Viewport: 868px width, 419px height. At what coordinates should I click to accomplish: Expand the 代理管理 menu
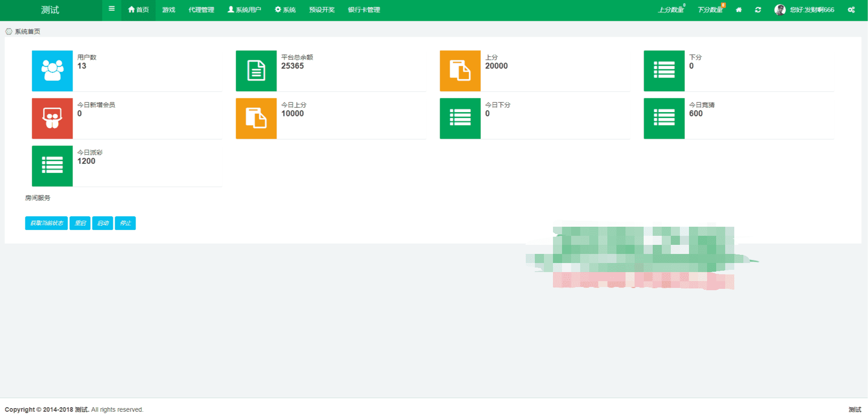[x=201, y=10]
